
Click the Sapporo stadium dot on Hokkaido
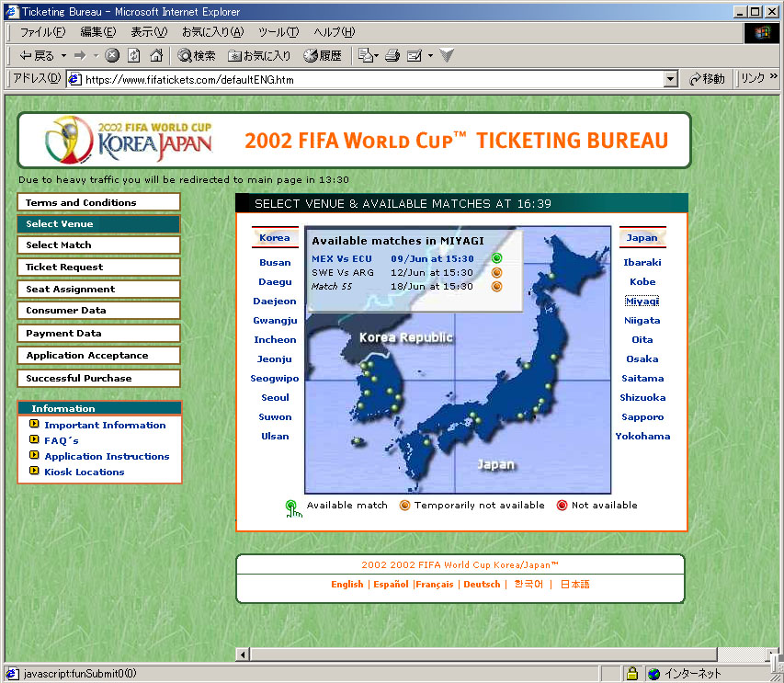552,276
